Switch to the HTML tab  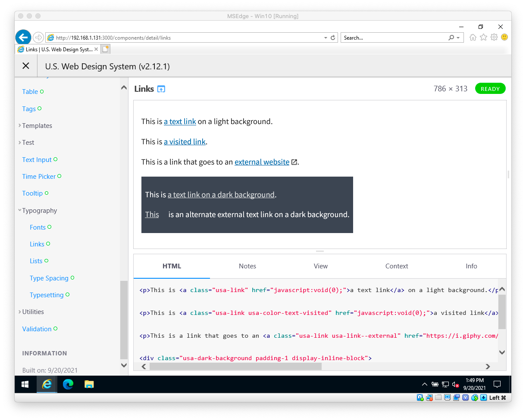coord(172,266)
